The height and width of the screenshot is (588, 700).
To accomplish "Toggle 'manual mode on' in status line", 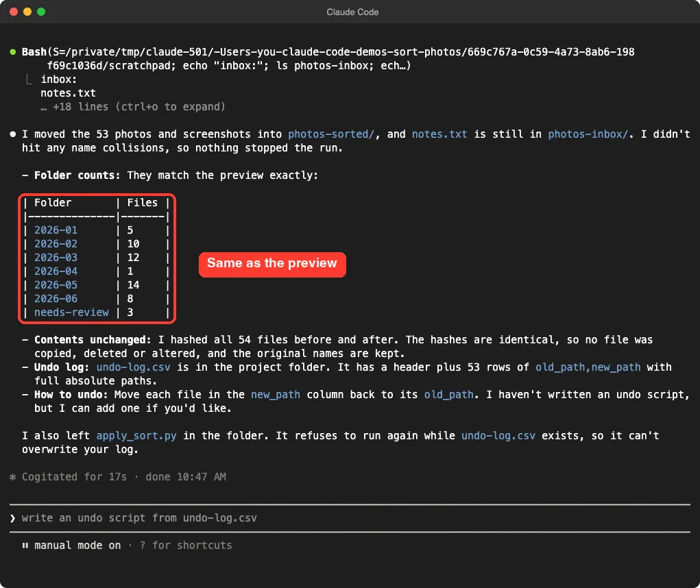I will pyautogui.click(x=77, y=546).
